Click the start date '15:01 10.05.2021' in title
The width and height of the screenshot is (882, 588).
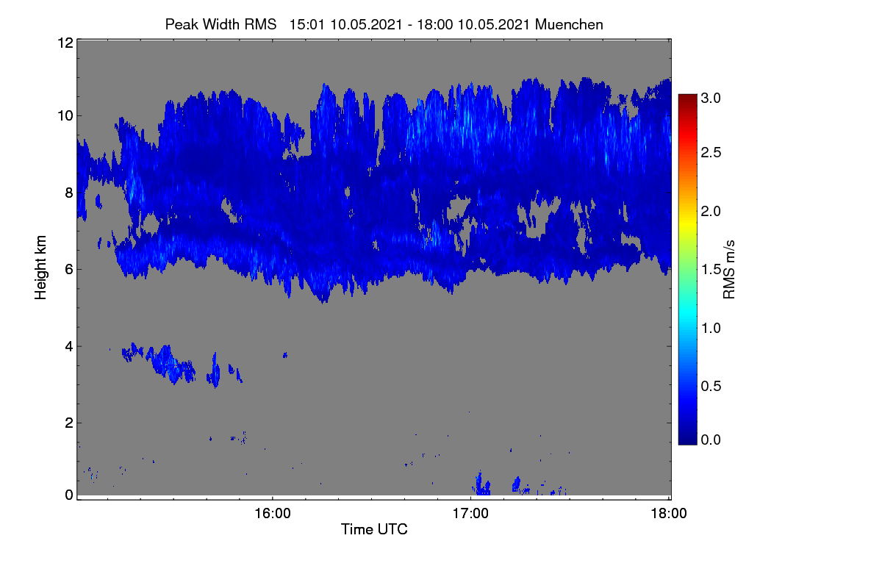click(x=345, y=24)
